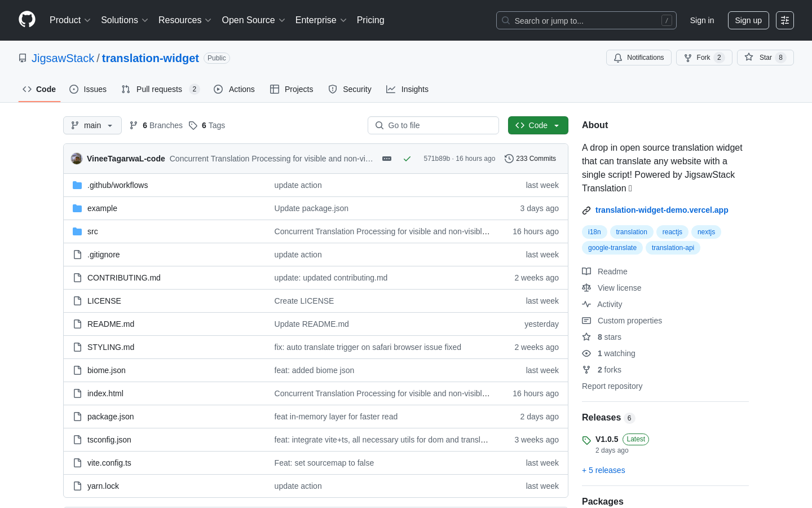Click the avatar of VineeTagarwaL-code

pyautogui.click(x=77, y=159)
